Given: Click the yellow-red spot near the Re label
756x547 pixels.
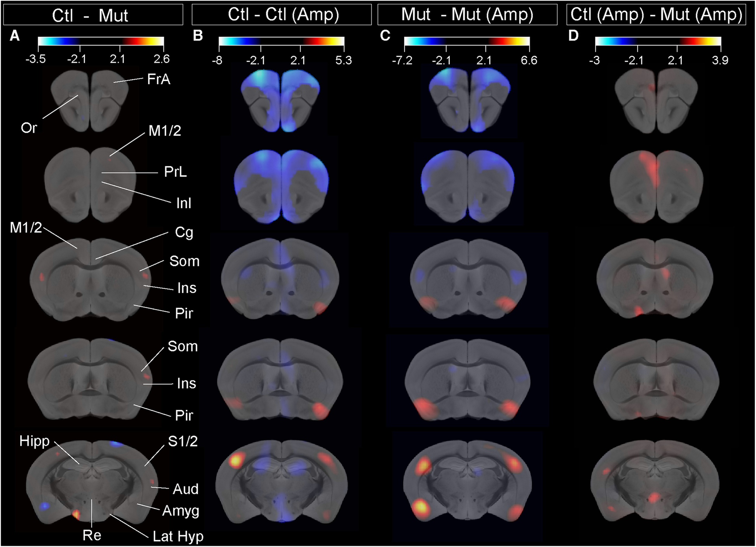Looking at the screenshot, I should tap(76, 515).
